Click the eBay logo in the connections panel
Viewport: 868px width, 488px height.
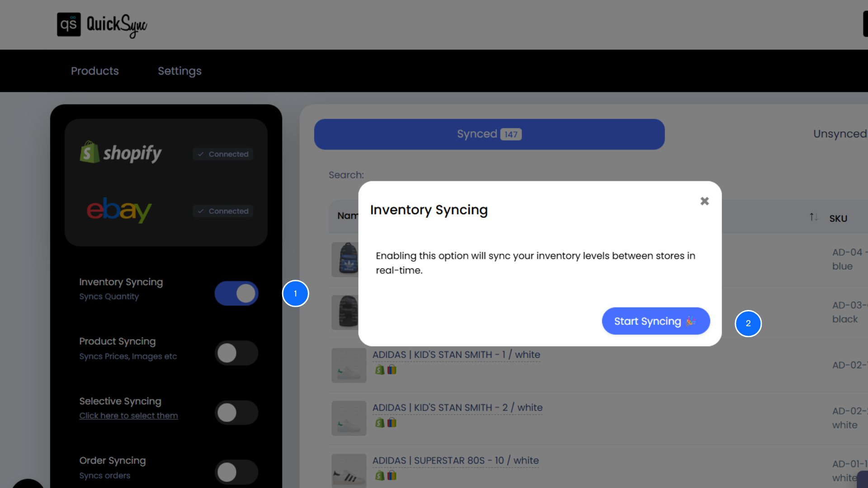[118, 210]
